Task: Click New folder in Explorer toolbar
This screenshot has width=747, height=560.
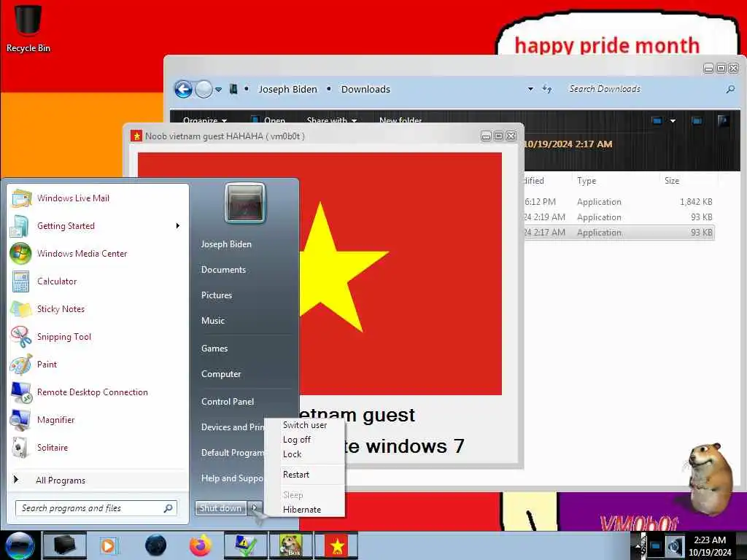Action: (400, 120)
